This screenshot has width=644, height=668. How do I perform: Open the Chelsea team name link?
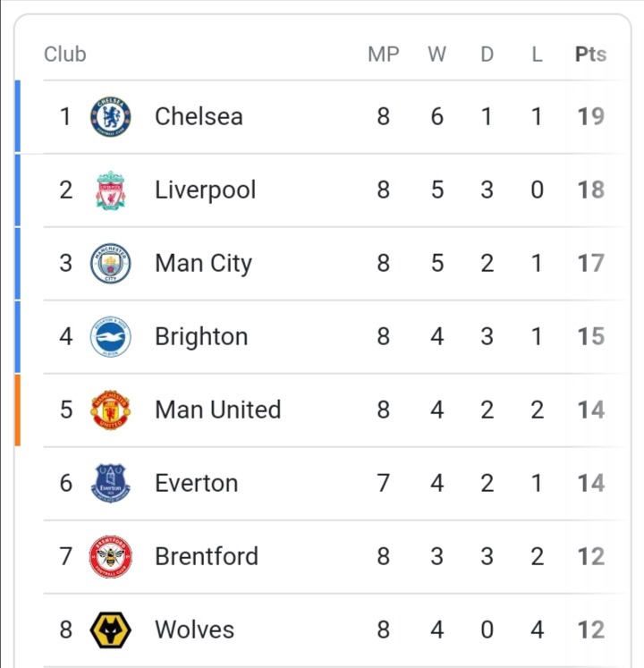[199, 116]
